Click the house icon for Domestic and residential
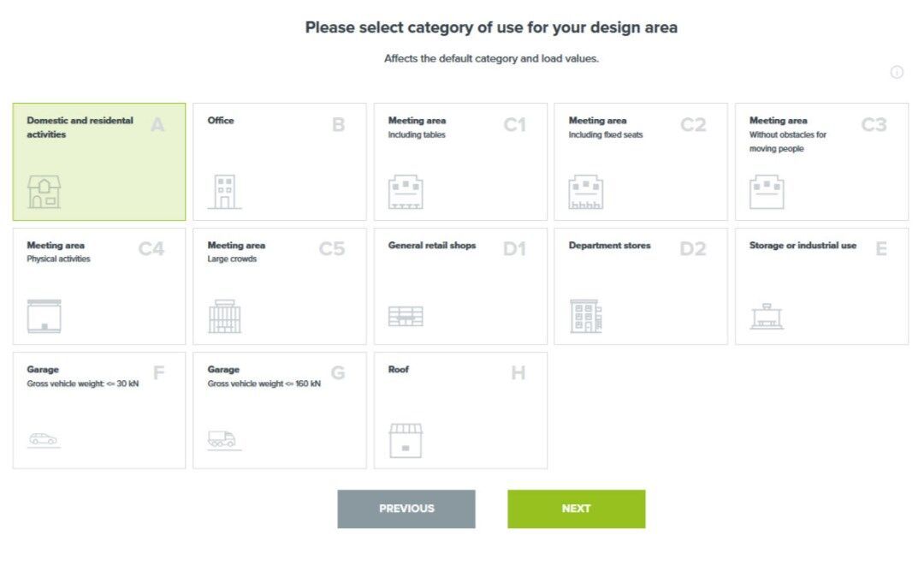Viewport: 924px width, 565px height. coord(44,192)
